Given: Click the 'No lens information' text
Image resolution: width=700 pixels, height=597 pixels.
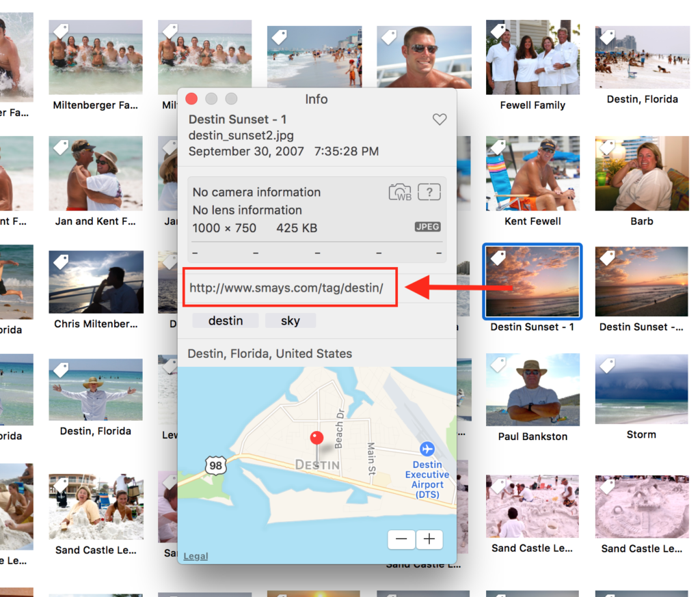Looking at the screenshot, I should [247, 210].
